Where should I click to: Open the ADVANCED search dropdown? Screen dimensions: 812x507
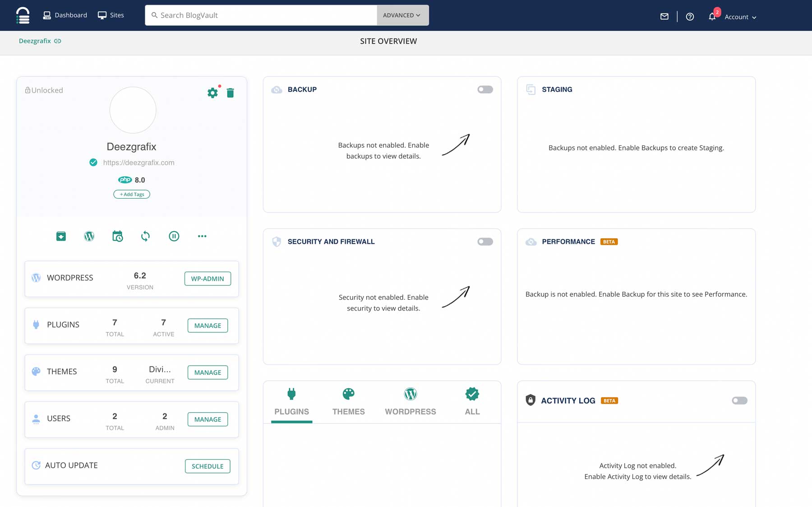(401, 15)
